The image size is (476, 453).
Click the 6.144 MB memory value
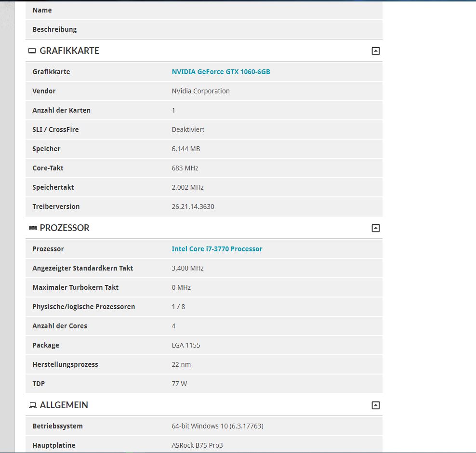click(x=186, y=149)
